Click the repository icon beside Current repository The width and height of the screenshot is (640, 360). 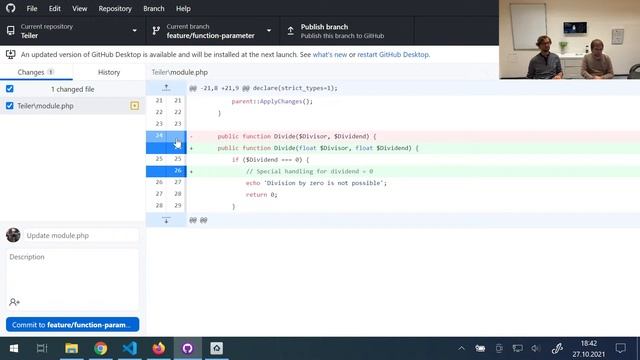pos(11,31)
